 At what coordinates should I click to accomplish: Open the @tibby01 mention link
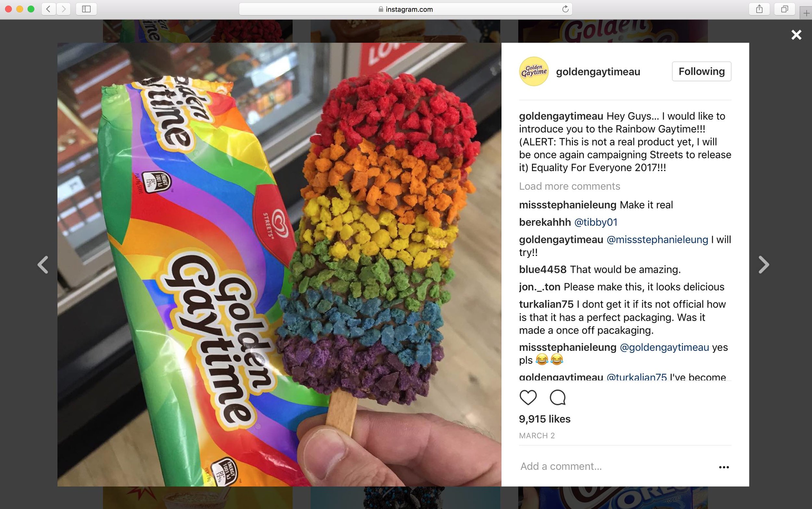tap(596, 222)
